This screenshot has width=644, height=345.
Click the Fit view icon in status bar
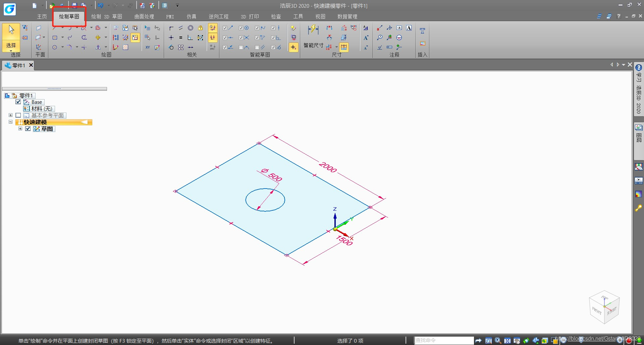[507, 341]
